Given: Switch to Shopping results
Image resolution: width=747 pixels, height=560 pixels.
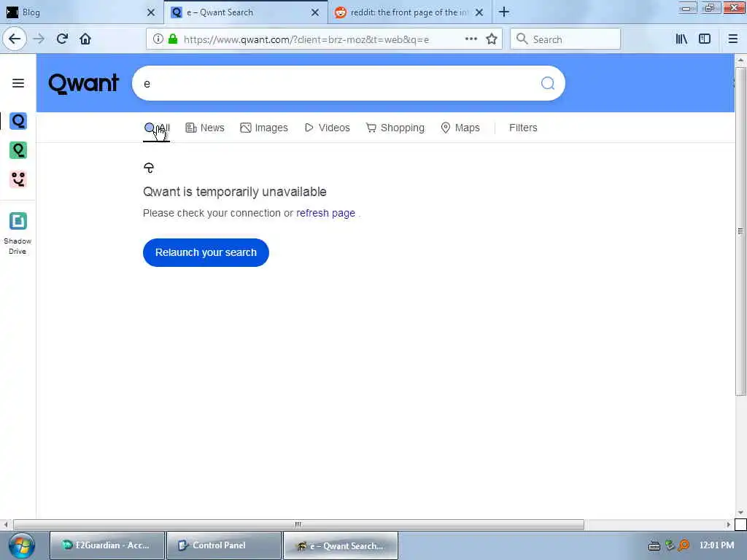Looking at the screenshot, I should click(x=395, y=128).
